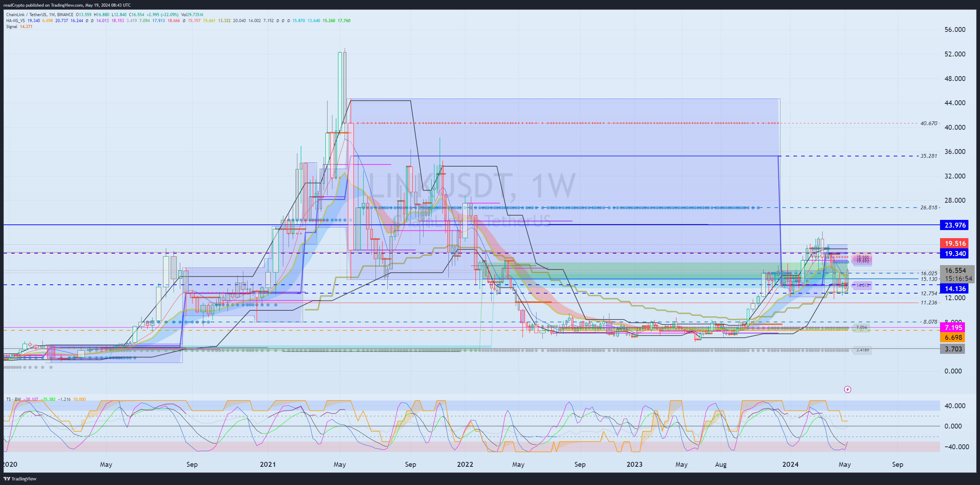Screen dimensions: 980x485
Task: Click the 56.000 price scale label
Action: [x=955, y=30]
